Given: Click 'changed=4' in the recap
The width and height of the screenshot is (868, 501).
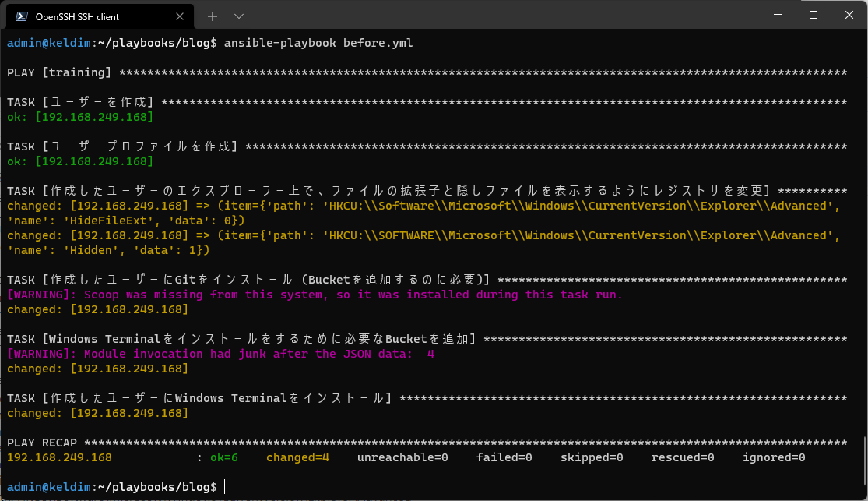Looking at the screenshot, I should coord(298,458).
